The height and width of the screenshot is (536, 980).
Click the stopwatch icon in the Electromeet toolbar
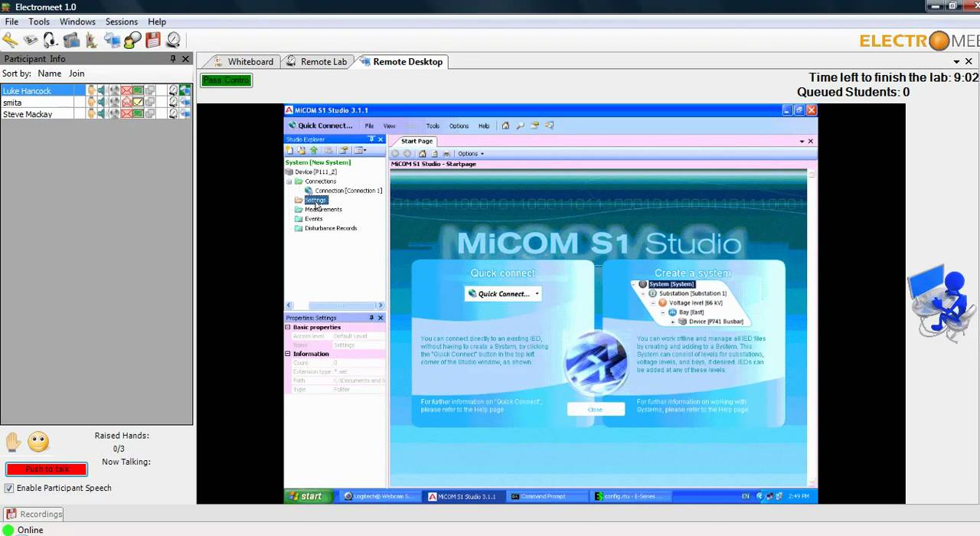point(173,40)
